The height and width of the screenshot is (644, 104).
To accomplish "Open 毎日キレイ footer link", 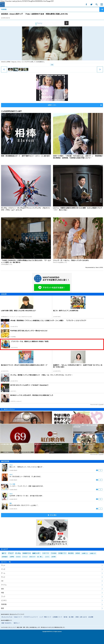I will point(17,623).
